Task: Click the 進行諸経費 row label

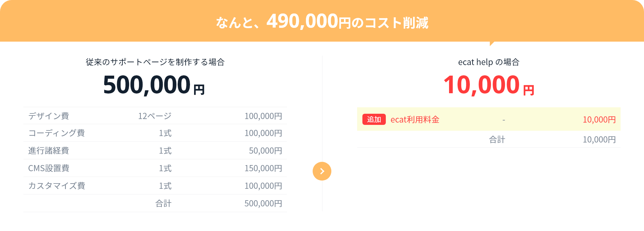Action: [49, 151]
